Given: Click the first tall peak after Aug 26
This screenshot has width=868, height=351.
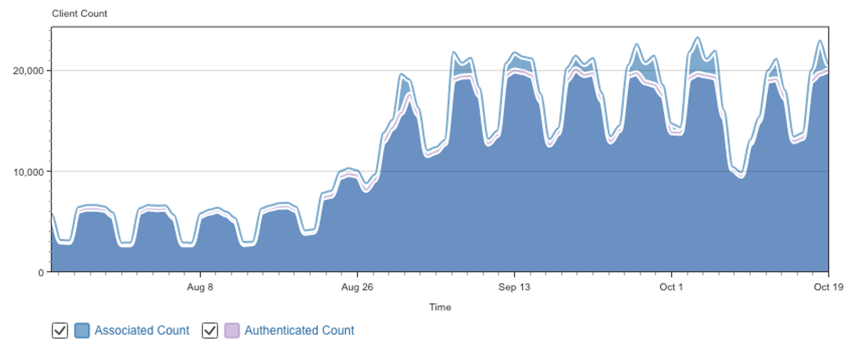Looking at the screenshot, I should (401, 74).
